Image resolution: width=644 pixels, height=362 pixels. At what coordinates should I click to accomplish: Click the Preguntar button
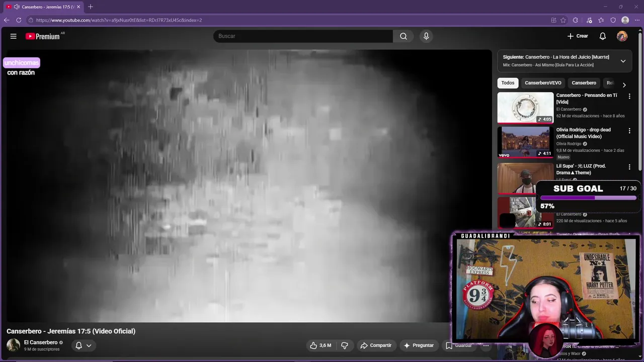coord(418,345)
